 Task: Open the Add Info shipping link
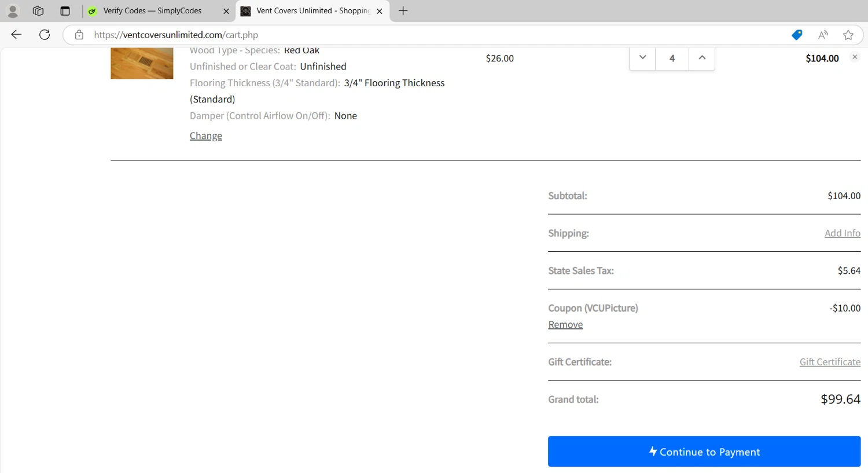pos(843,233)
